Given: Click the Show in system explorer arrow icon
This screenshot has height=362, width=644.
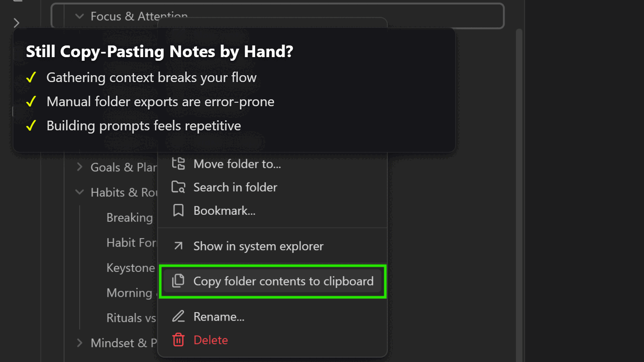Looking at the screenshot, I should coord(178,246).
